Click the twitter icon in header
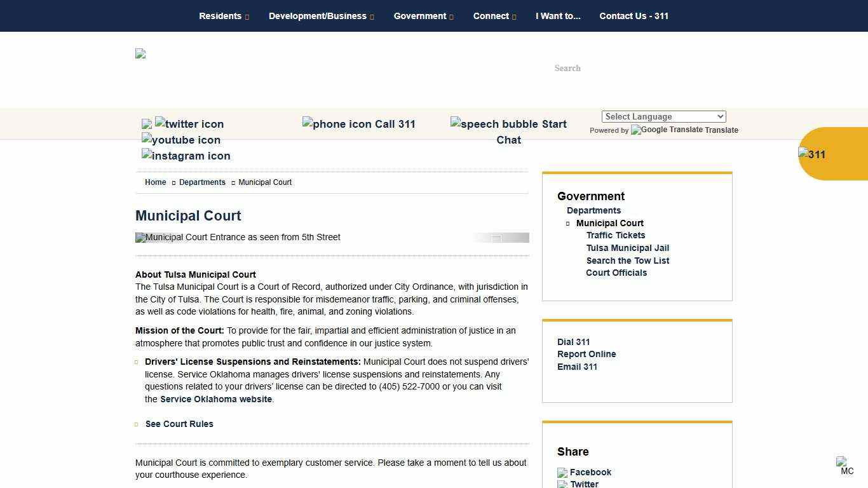The width and height of the screenshot is (868, 488). tap(189, 124)
